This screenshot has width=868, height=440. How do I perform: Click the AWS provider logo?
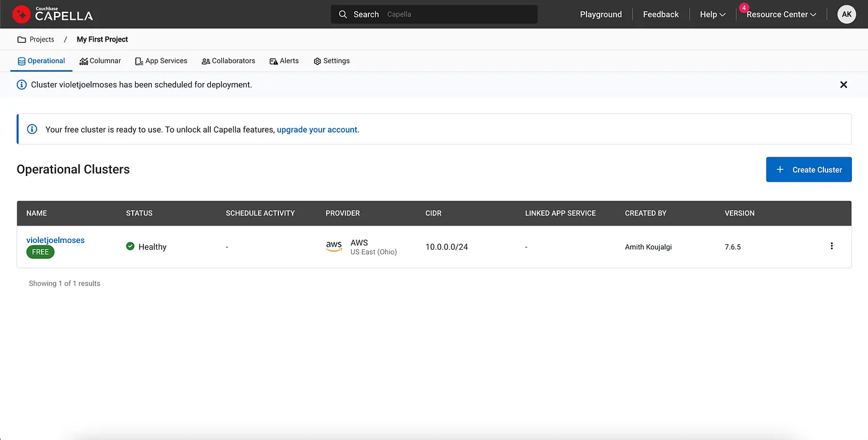click(334, 246)
